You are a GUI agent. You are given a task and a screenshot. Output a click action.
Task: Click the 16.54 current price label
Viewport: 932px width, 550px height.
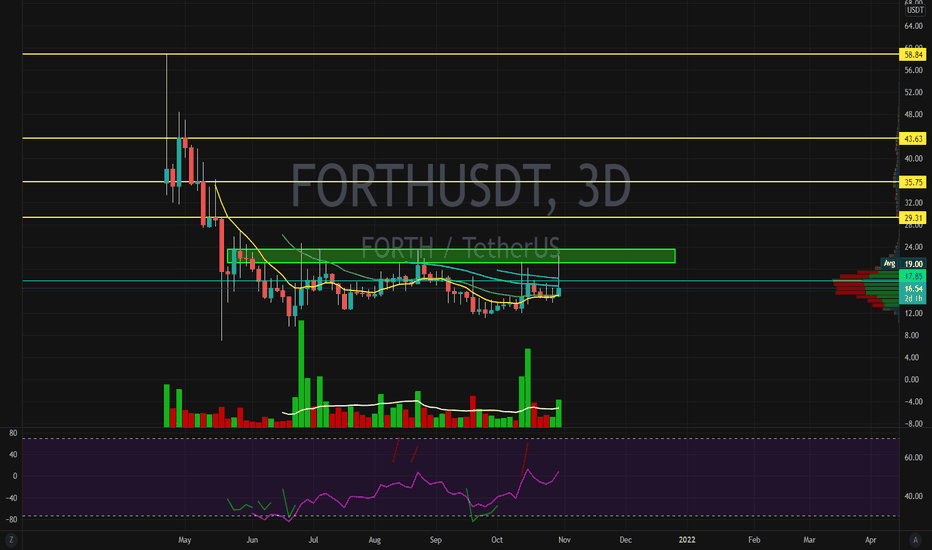pos(913,288)
